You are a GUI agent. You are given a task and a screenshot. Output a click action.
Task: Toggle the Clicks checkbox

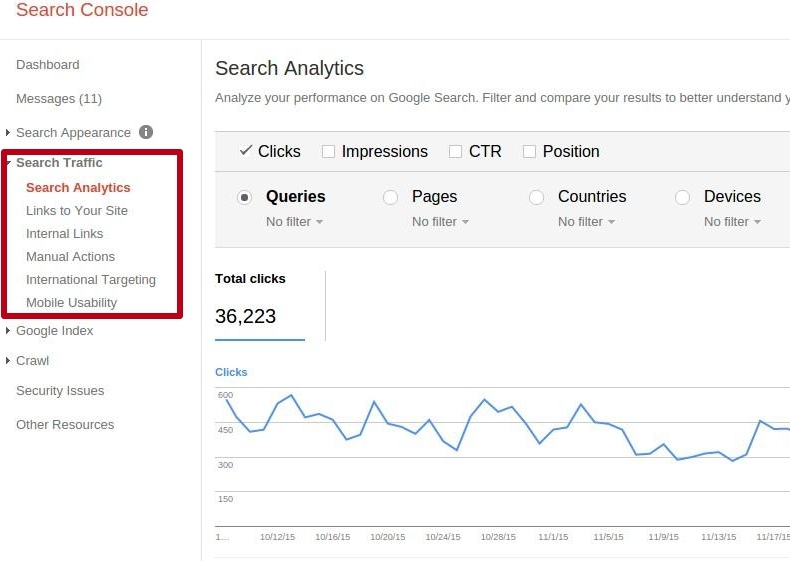click(x=245, y=151)
